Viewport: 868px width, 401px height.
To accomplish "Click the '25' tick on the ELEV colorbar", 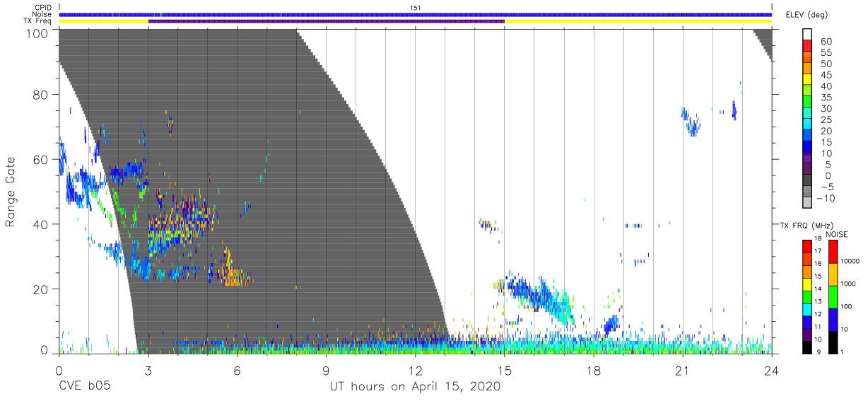I will pos(825,120).
